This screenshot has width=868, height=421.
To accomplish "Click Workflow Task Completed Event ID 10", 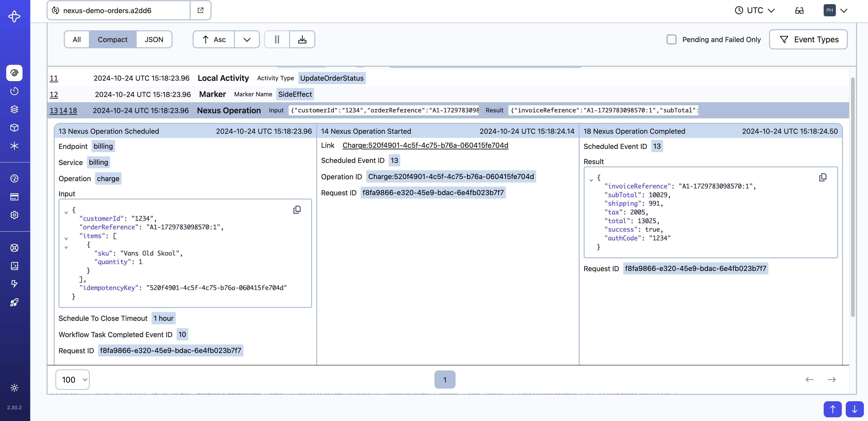I will pyautogui.click(x=182, y=334).
